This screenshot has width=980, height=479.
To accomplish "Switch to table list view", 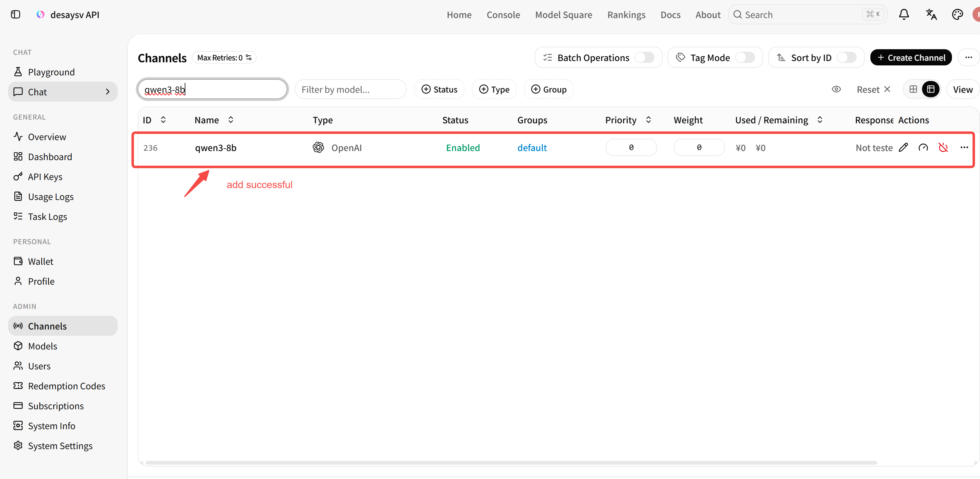I will [931, 89].
